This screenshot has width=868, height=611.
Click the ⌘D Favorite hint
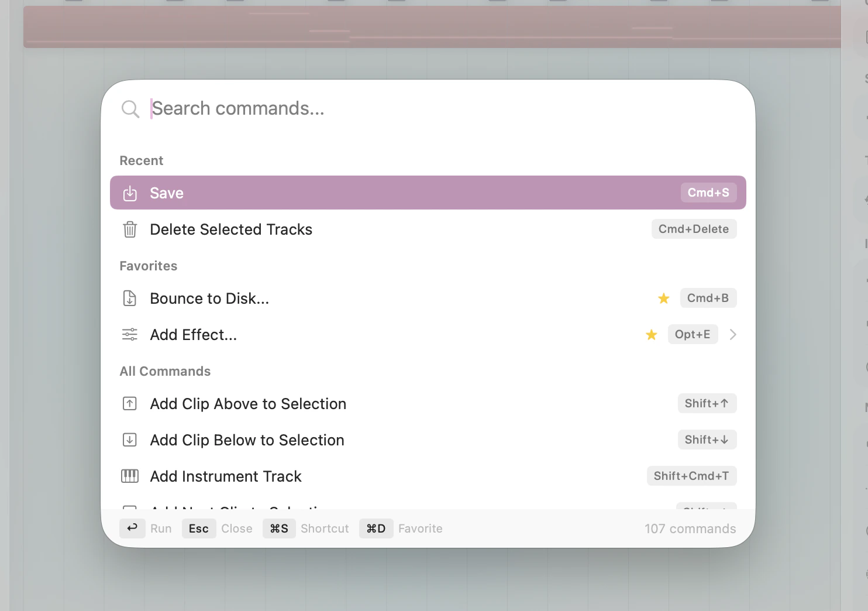pyautogui.click(x=401, y=528)
